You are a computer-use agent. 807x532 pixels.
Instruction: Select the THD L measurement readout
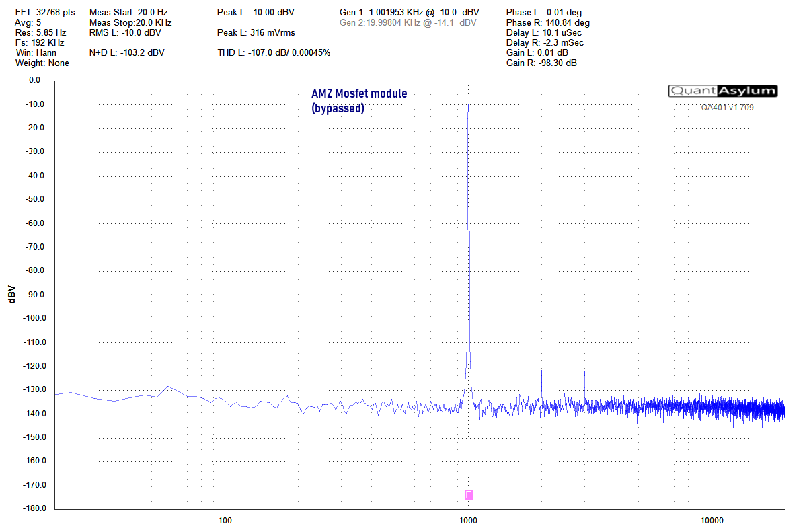click(274, 52)
